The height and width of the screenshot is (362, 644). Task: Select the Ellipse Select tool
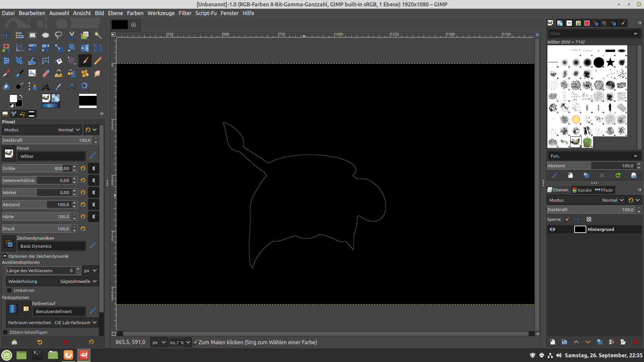[46, 35]
